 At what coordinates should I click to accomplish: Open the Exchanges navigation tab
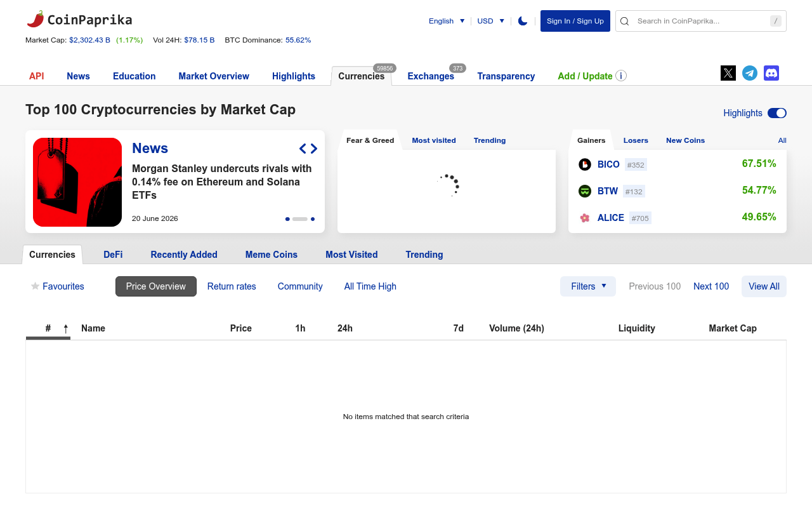(x=431, y=76)
